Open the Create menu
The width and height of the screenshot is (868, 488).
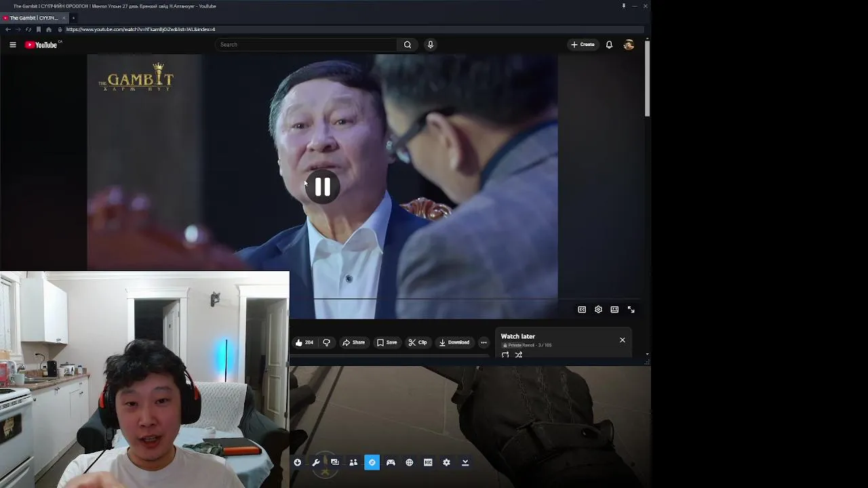(x=583, y=45)
